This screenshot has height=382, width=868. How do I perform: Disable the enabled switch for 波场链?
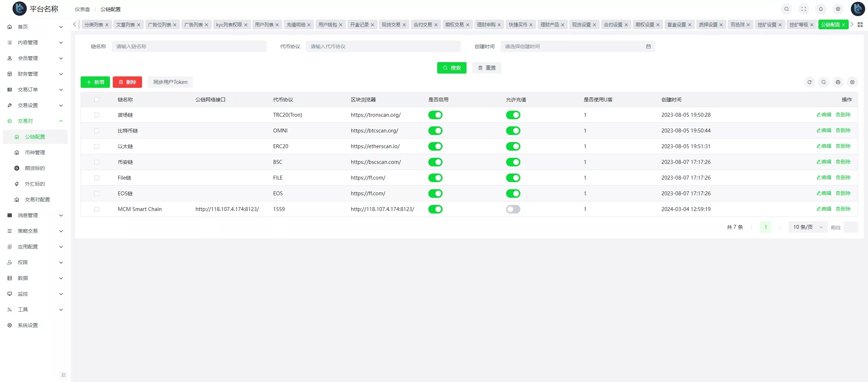(435, 115)
